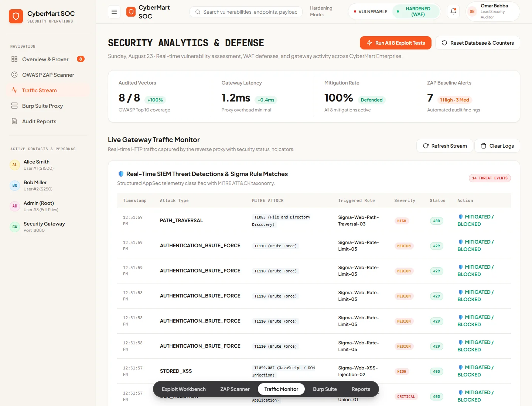The width and height of the screenshot is (532, 406).
Task: Open Burp Suite Proxy navigation item
Action: pyautogui.click(x=48, y=106)
